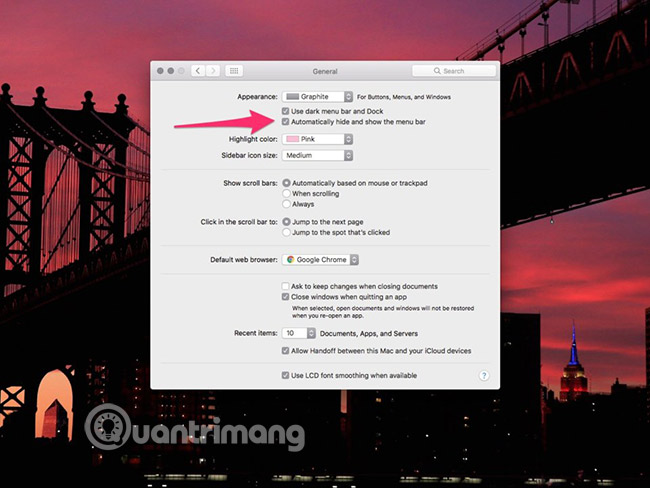Screen dimensions: 650x488
Task: Click the gray Graphite color swatch
Action: tap(293, 97)
